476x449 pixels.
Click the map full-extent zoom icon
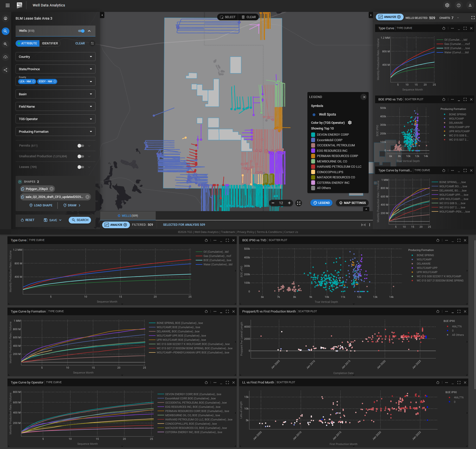pos(299,203)
